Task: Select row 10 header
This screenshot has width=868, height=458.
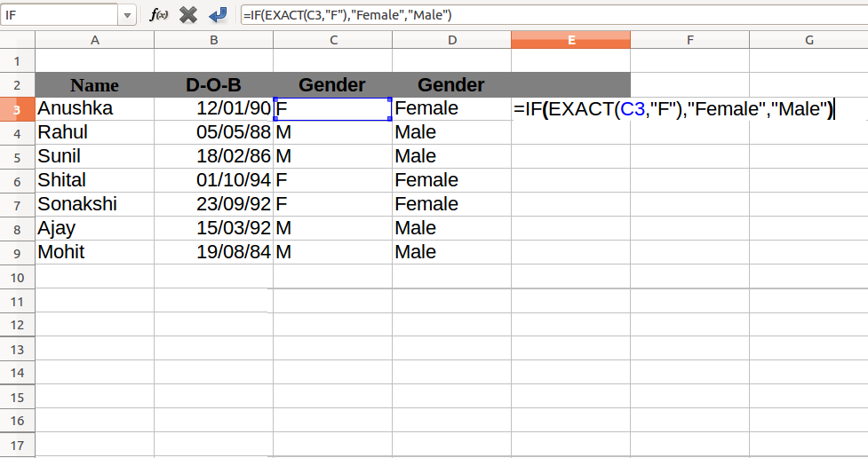Action: tap(17, 277)
